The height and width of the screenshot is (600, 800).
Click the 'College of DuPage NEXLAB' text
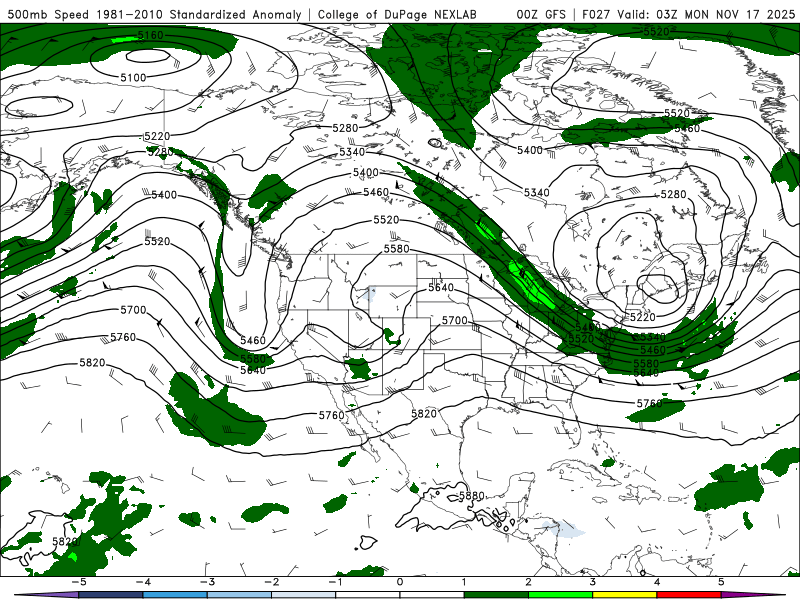coord(397,14)
